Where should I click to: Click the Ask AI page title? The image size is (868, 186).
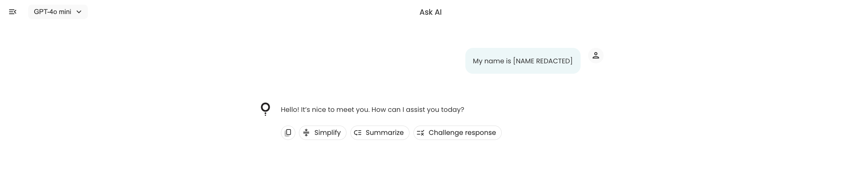click(x=430, y=12)
